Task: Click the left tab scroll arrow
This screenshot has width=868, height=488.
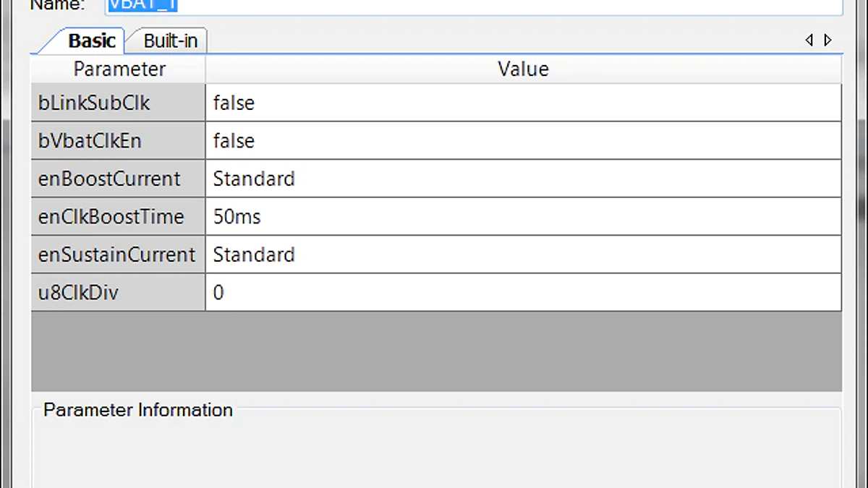Action: point(809,40)
